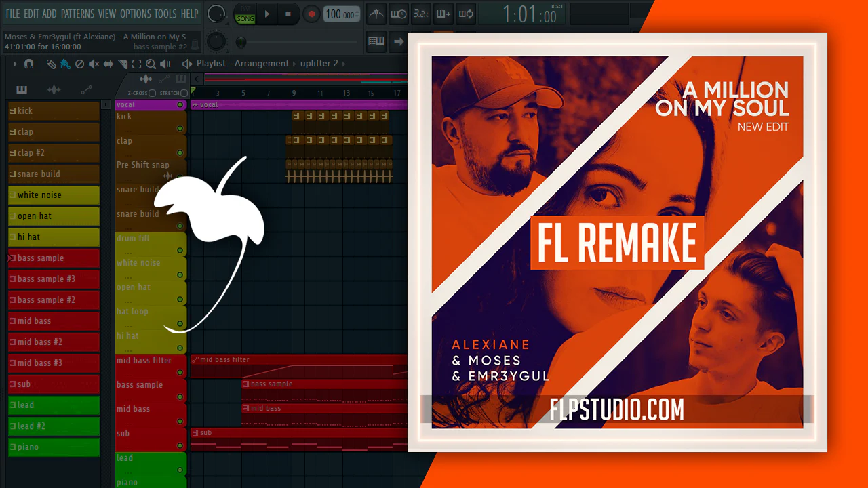Show automation clips in the picker

(86, 90)
